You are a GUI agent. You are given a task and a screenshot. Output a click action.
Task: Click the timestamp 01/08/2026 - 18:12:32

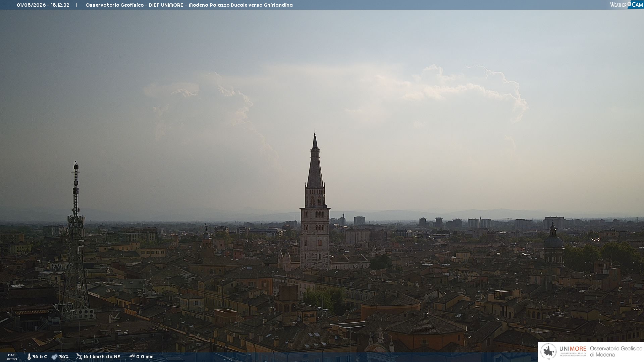click(x=43, y=5)
